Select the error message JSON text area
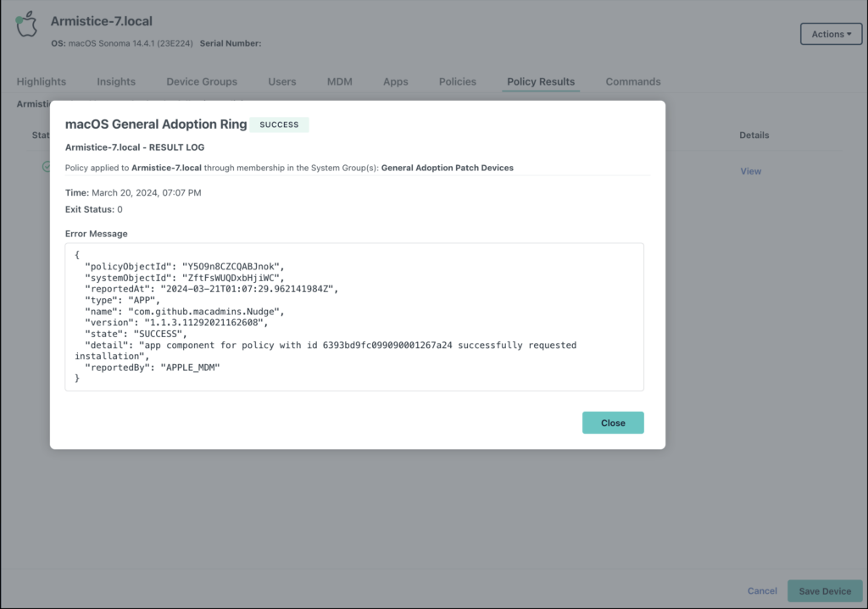Screen dimensions: 868x609 [x=354, y=317]
